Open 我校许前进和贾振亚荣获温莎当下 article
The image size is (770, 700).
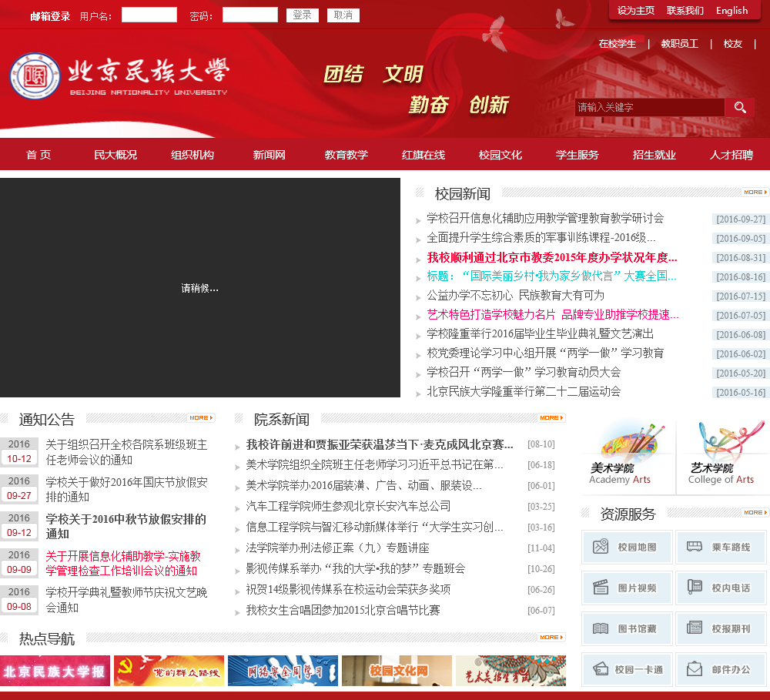(x=380, y=444)
